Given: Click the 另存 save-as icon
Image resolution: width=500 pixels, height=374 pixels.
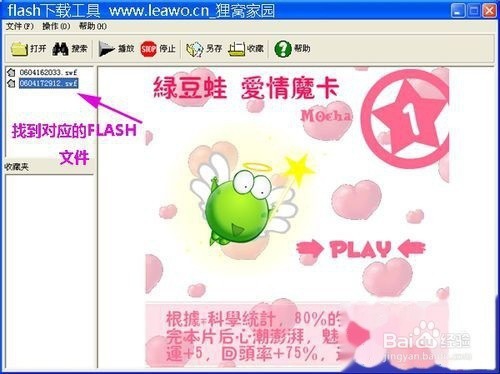Looking at the screenshot, I should point(195,49).
